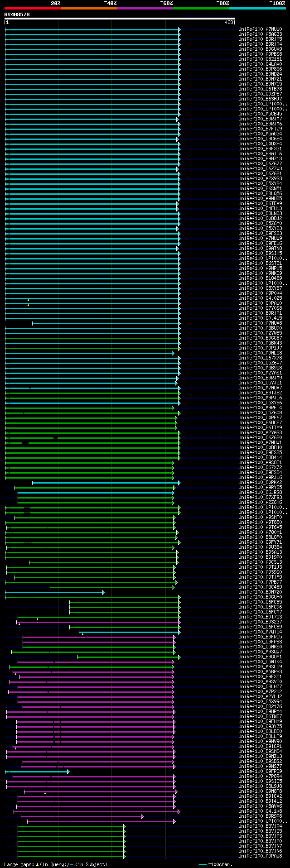Select hit label UniRef100_C6TB78
The width and height of the screenshot is (290, 868).
pyautogui.click(x=260, y=89)
